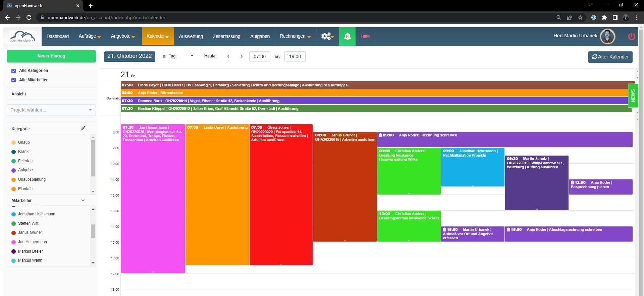Image resolution: width=644 pixels, height=296 pixels.
Task: Open the Tag view dropdown
Action: pyautogui.click(x=178, y=56)
